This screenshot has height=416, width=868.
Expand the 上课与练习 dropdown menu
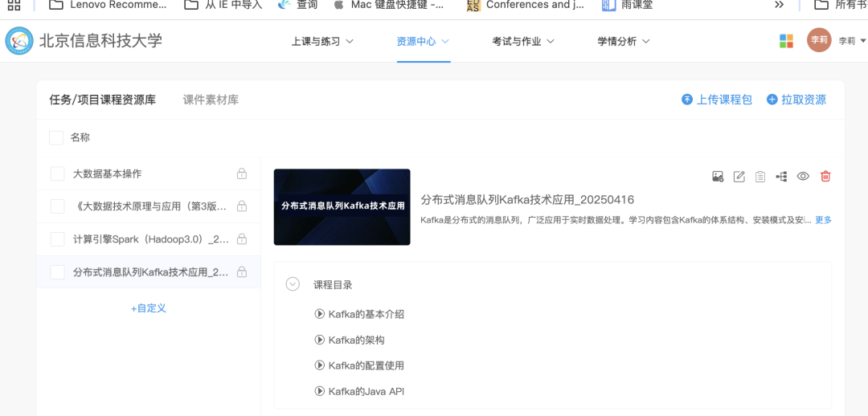(322, 41)
